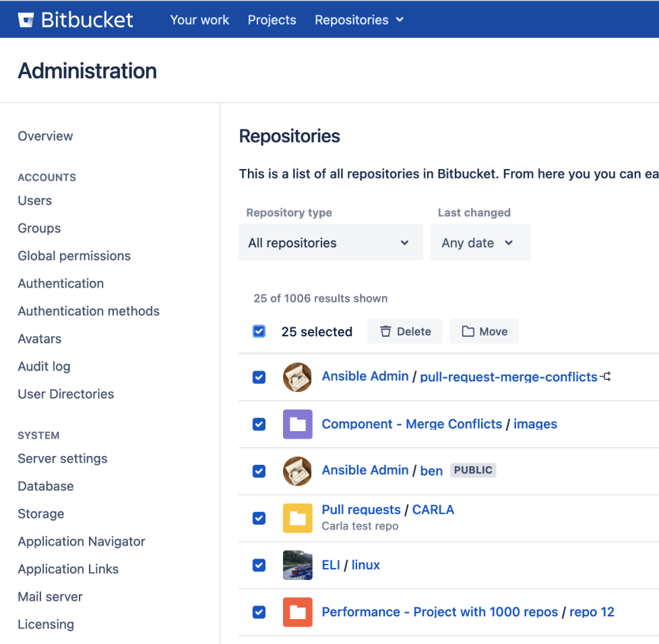Open the Last changed Any date dropdown
The width and height of the screenshot is (659, 644).
click(480, 243)
